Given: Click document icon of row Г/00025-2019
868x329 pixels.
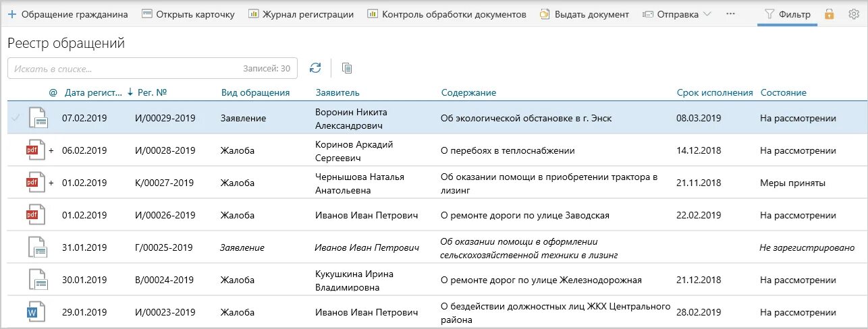Looking at the screenshot, I should coord(38,247).
